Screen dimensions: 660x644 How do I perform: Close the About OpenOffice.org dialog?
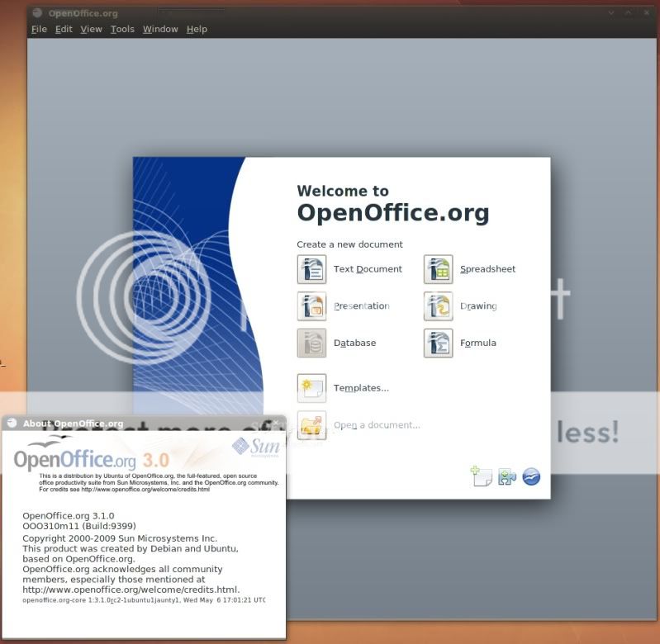click(276, 423)
